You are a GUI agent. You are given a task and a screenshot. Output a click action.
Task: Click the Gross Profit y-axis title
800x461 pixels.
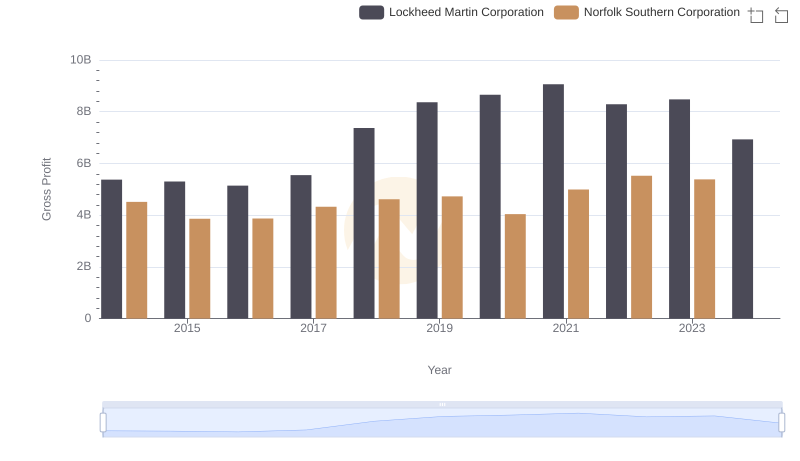click(x=46, y=189)
